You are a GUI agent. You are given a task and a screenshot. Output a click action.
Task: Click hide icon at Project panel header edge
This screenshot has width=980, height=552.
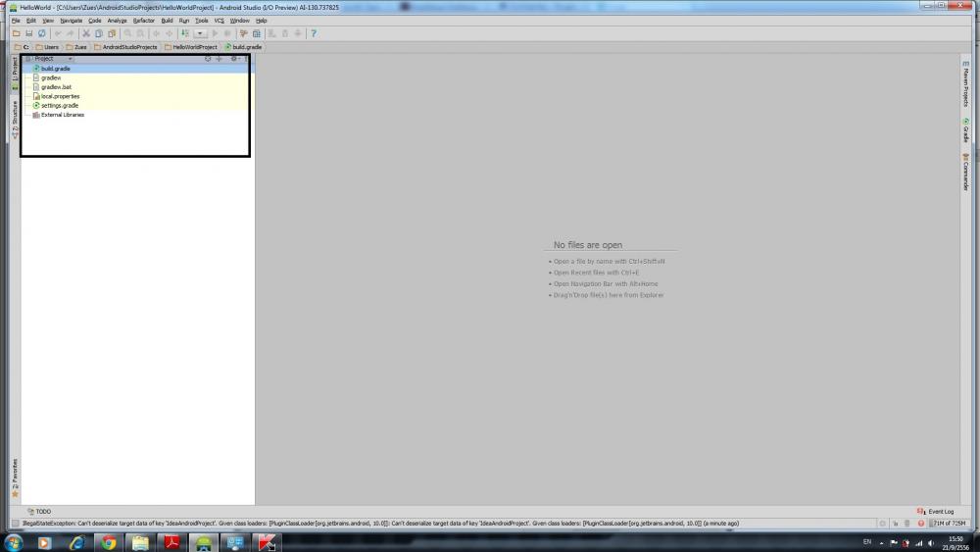pyautogui.click(x=247, y=59)
